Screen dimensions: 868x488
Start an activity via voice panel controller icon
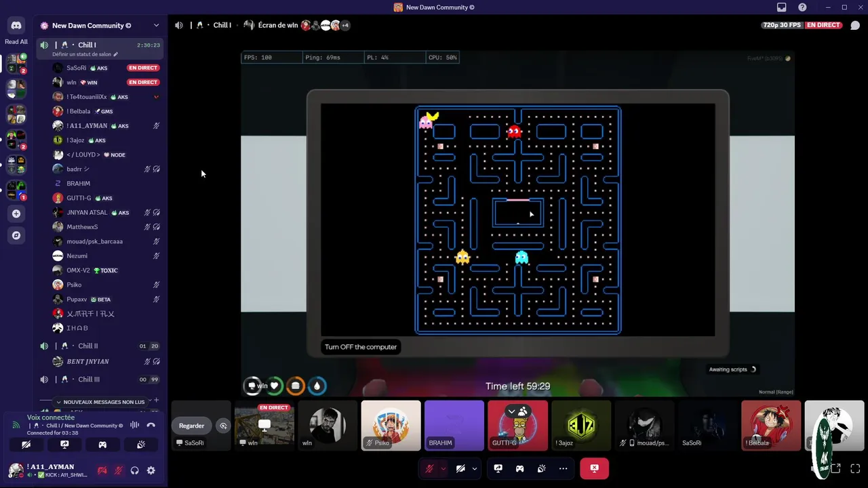tap(102, 445)
